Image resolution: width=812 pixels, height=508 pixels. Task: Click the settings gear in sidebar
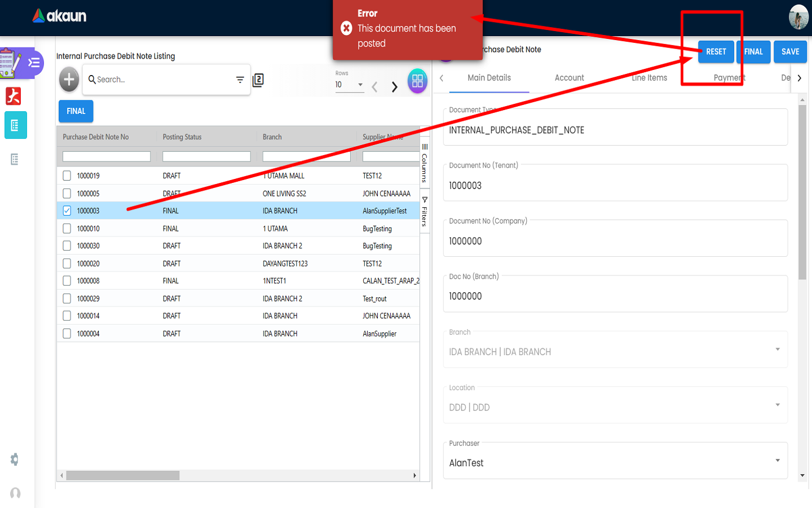pos(15,459)
